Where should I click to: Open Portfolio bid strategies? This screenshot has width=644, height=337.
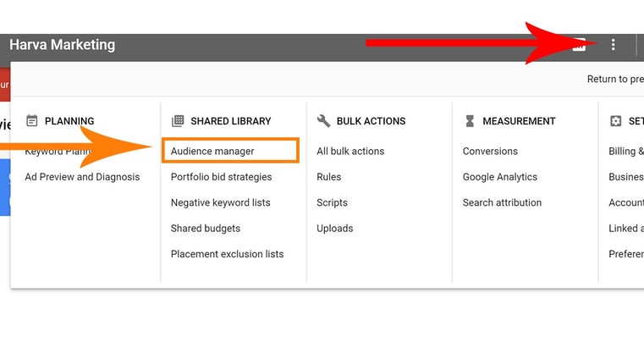(x=222, y=177)
